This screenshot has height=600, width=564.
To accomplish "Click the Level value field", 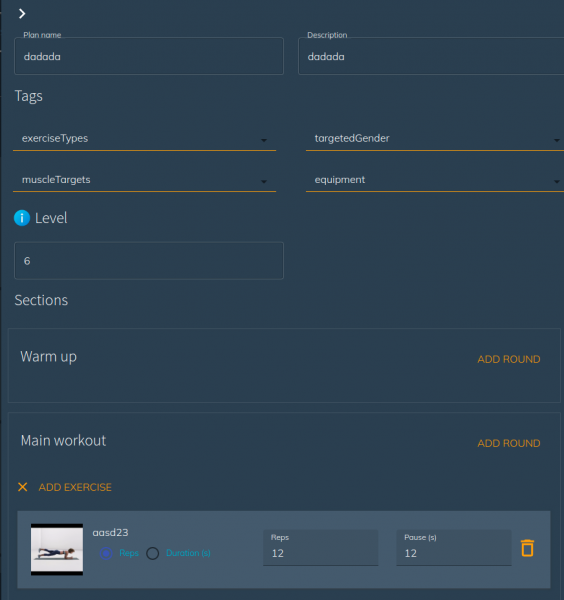I will pyautogui.click(x=149, y=261).
